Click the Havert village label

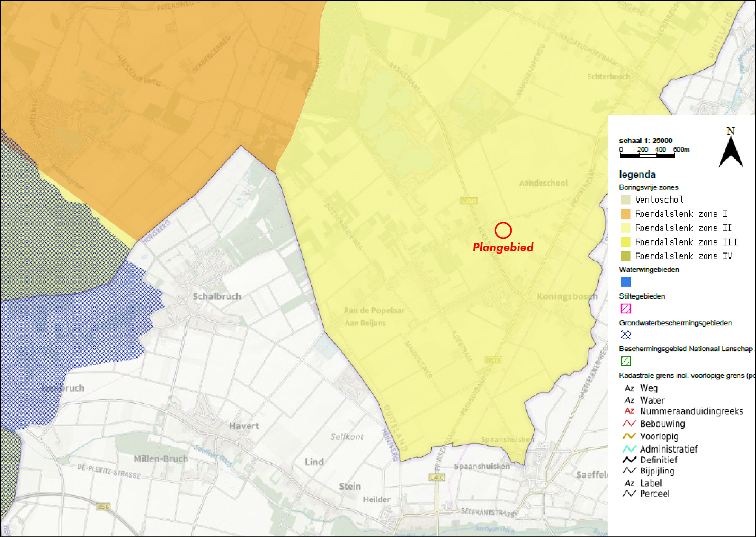(244, 426)
